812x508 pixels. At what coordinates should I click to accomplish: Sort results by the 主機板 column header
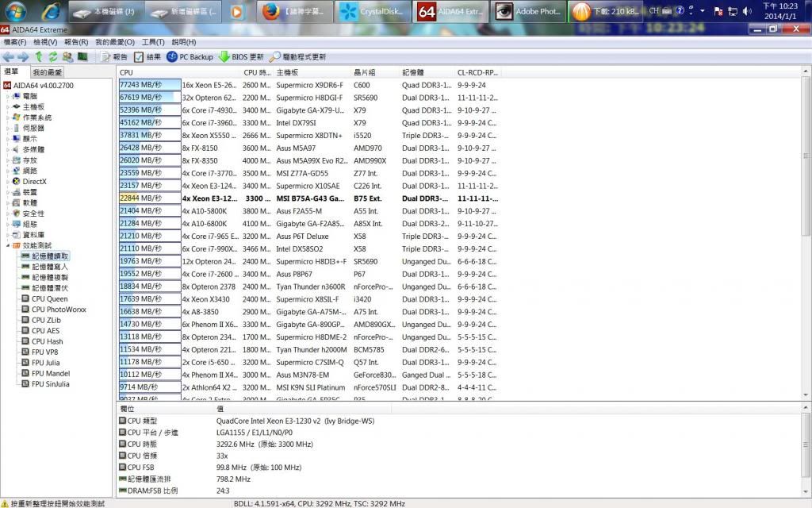(312, 72)
